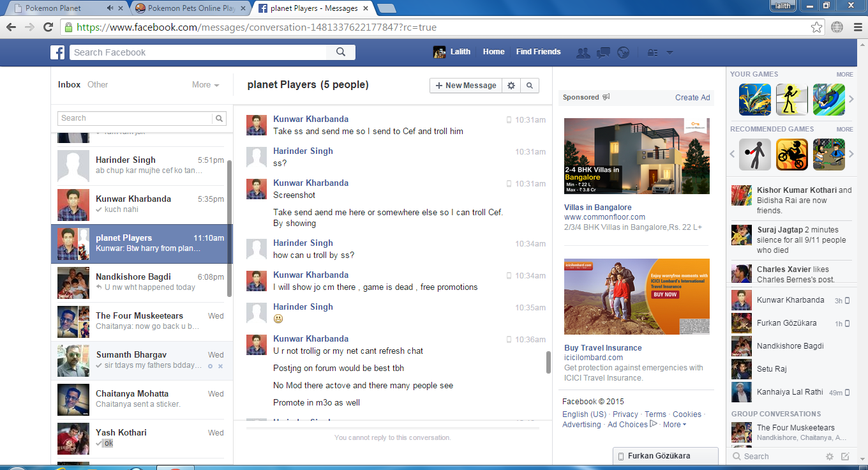Open the notifications globe icon
The width and height of the screenshot is (868, 470).
[x=623, y=52]
